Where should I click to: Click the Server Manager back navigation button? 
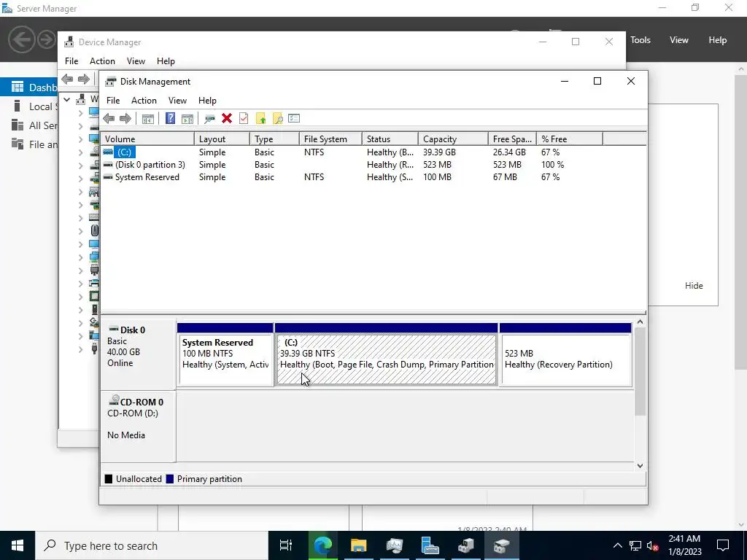pyautogui.click(x=21, y=39)
